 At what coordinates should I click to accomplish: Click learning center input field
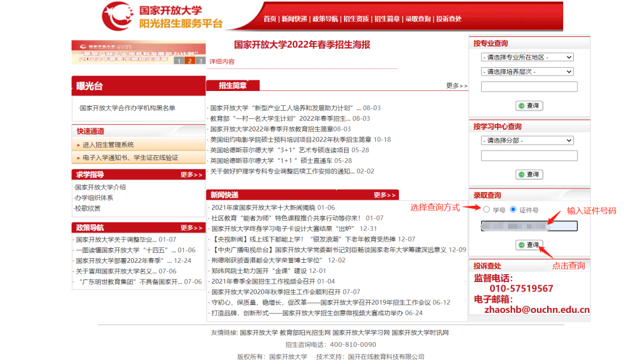point(529,156)
